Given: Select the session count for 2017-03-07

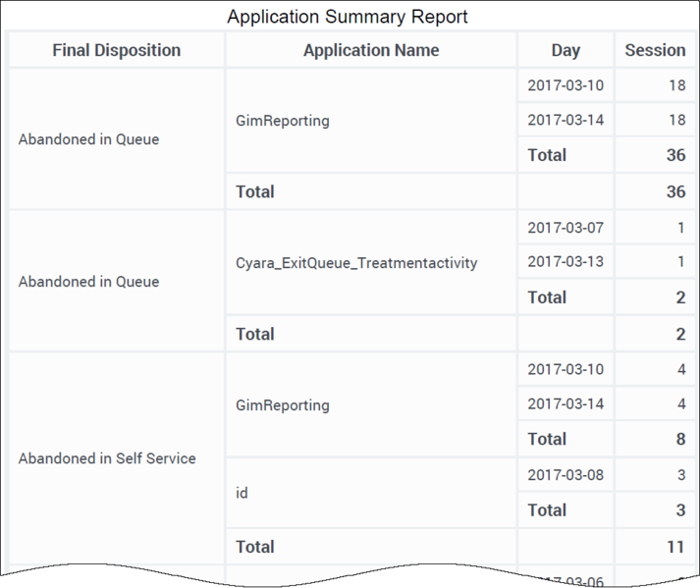Looking at the screenshot, I should click(680, 228).
